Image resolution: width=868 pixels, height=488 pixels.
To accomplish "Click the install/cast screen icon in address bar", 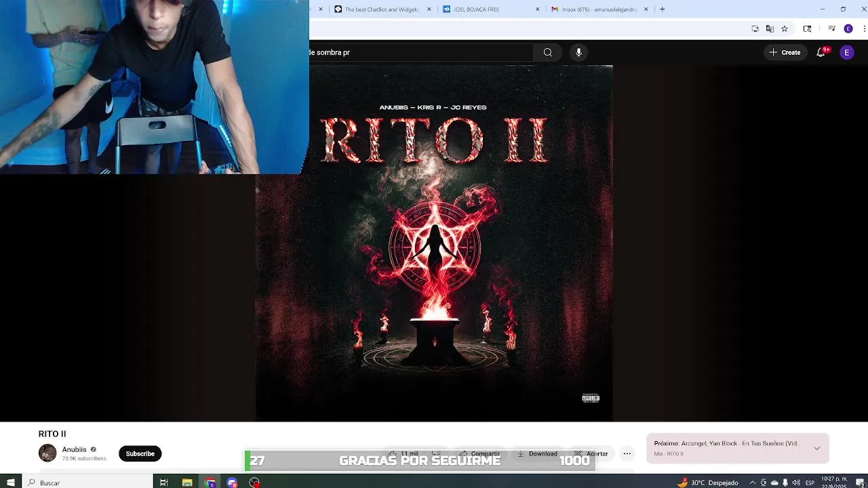I will point(755,28).
